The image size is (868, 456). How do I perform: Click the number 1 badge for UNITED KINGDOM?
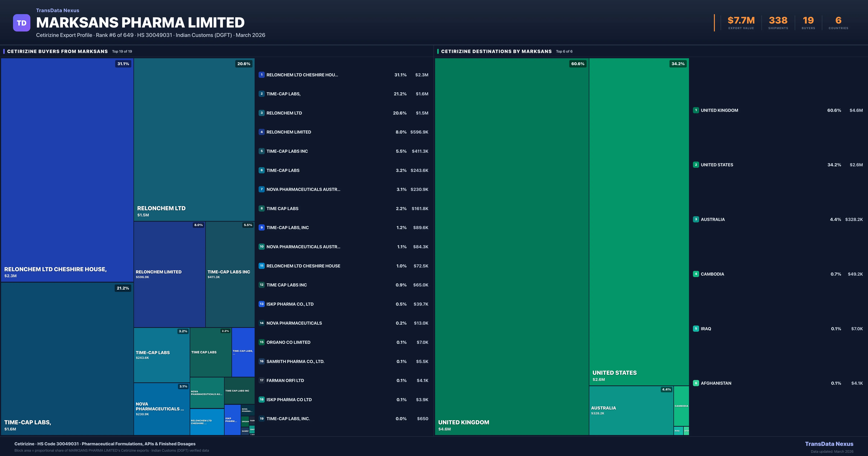pos(696,110)
